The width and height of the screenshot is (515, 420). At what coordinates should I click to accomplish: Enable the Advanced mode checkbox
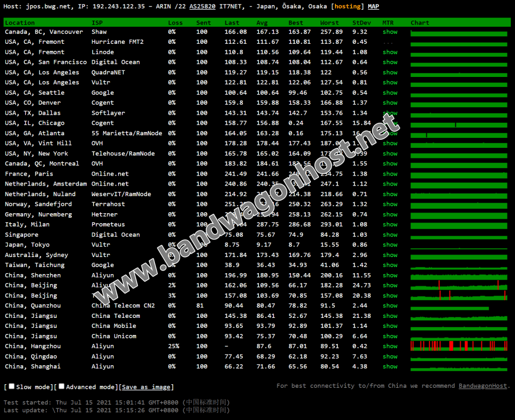click(61, 386)
